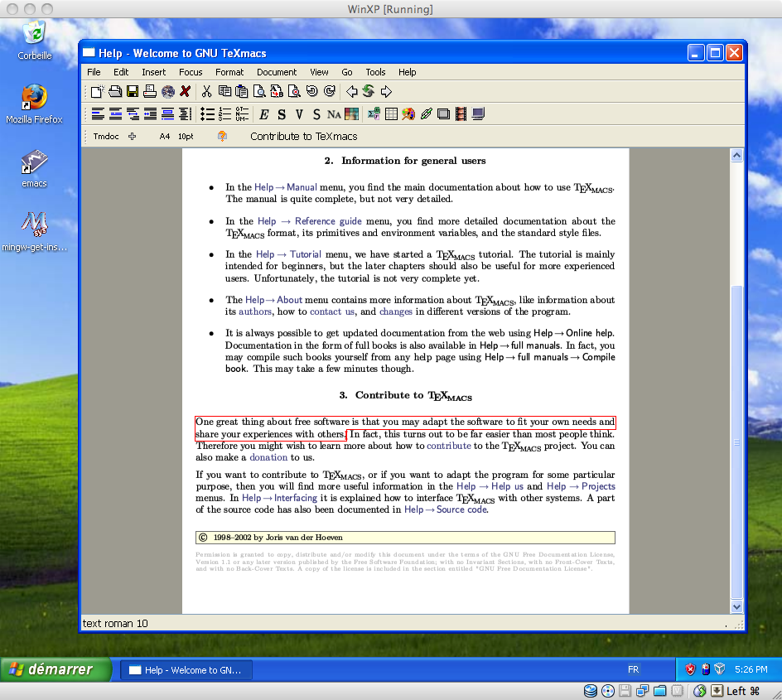The width and height of the screenshot is (782, 700).
Task: Follow the Help → Tutorial link
Action: coord(289,254)
